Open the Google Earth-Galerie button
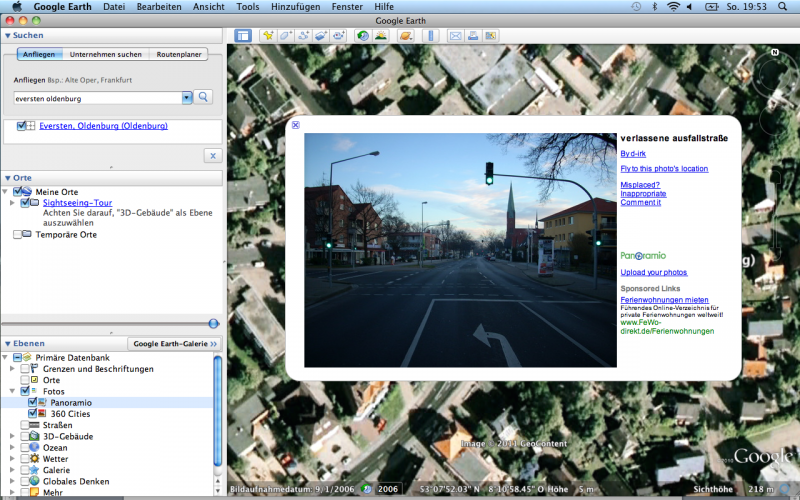This screenshot has width=800, height=500. (x=174, y=343)
